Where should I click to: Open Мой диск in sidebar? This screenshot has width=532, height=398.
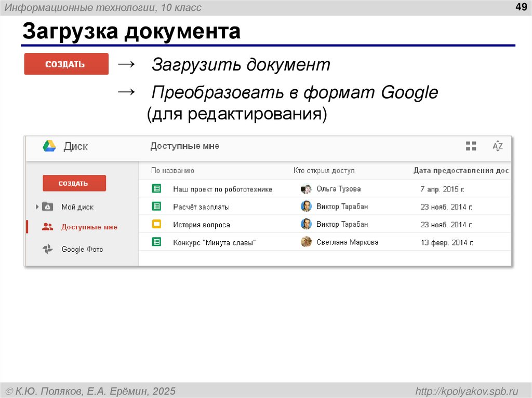[77, 207]
